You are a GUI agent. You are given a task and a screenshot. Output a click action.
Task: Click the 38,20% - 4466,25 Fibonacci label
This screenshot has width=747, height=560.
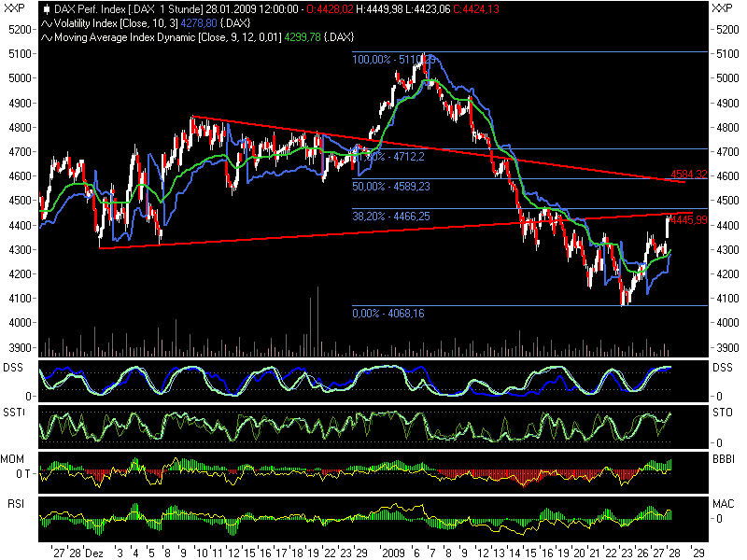tap(390, 217)
